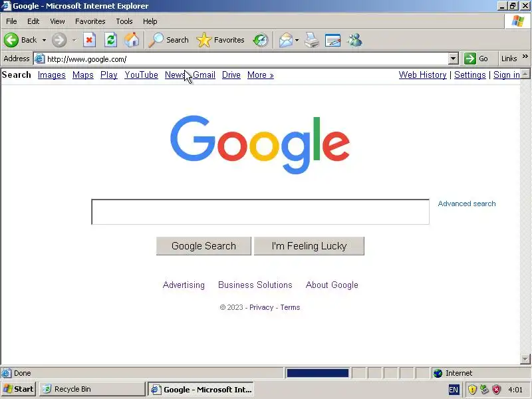The image size is (532, 399).
Task: Open the Terms link
Action: coord(290,307)
